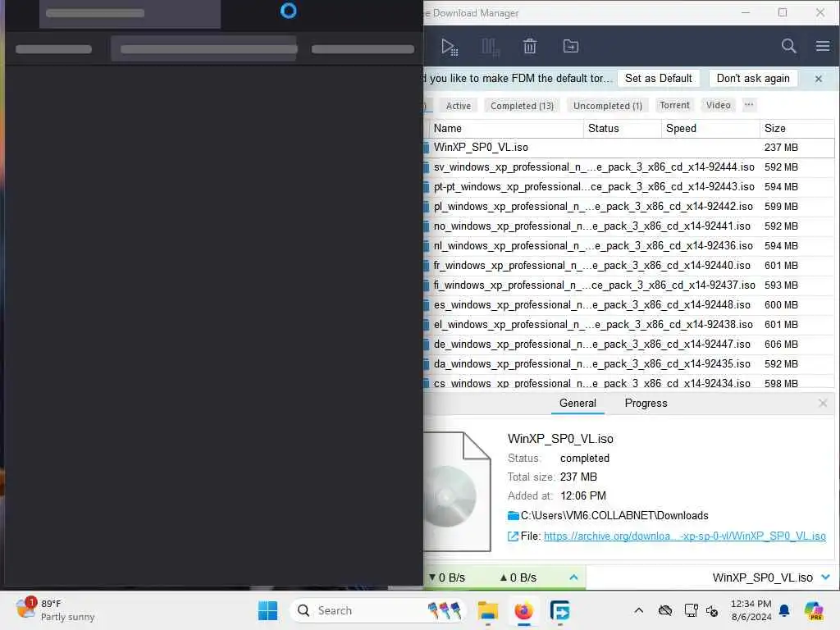Close the download details panel
The width and height of the screenshot is (840, 630).
(x=823, y=403)
